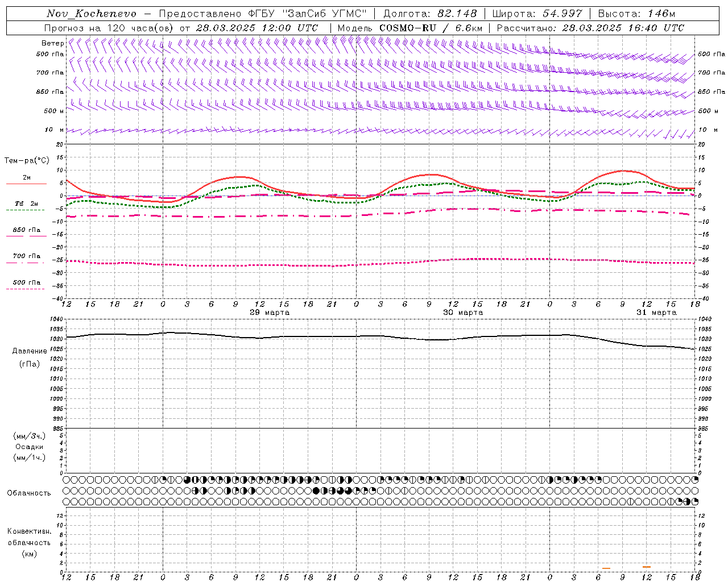Select 'Рассчитано: 28.03.2025 16:40 UTC' timestamp

[590, 28]
